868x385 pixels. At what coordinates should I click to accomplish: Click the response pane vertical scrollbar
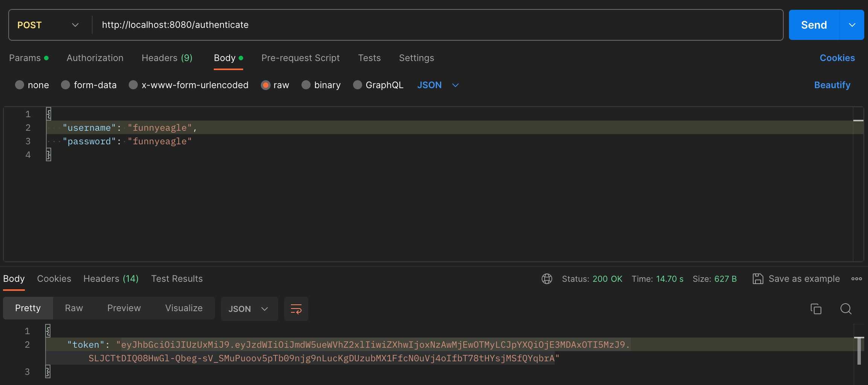859,351
